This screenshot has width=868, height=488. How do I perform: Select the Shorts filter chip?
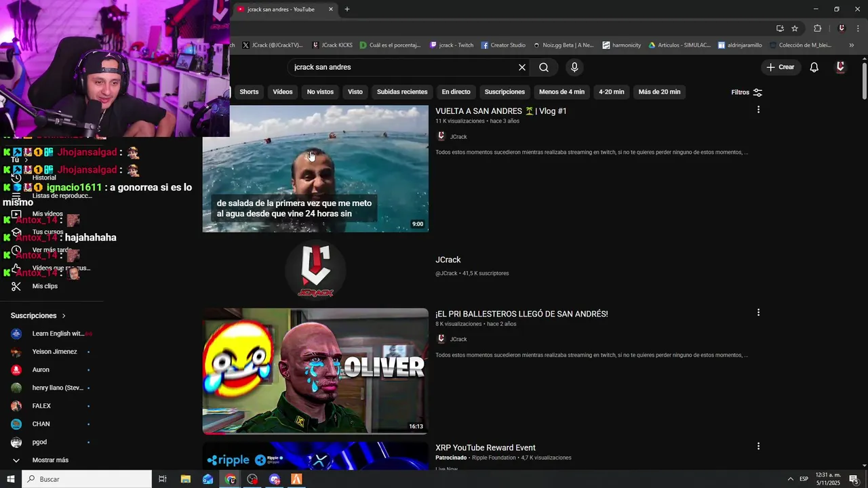tap(249, 92)
